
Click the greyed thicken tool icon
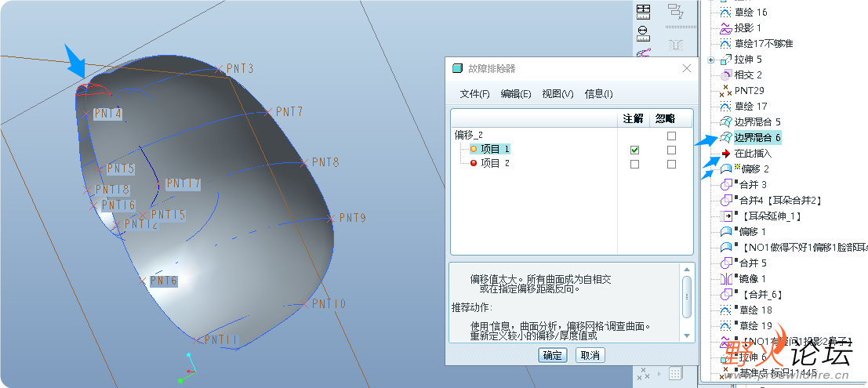pyautogui.click(x=676, y=45)
